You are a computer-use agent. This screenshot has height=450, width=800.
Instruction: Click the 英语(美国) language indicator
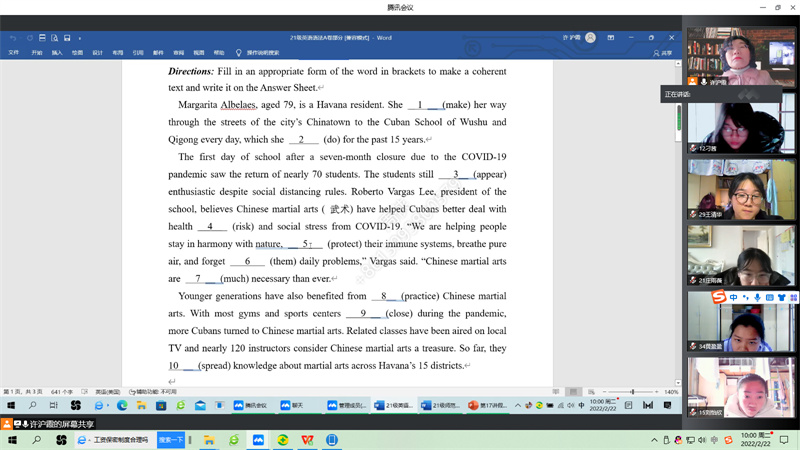[x=108, y=392]
